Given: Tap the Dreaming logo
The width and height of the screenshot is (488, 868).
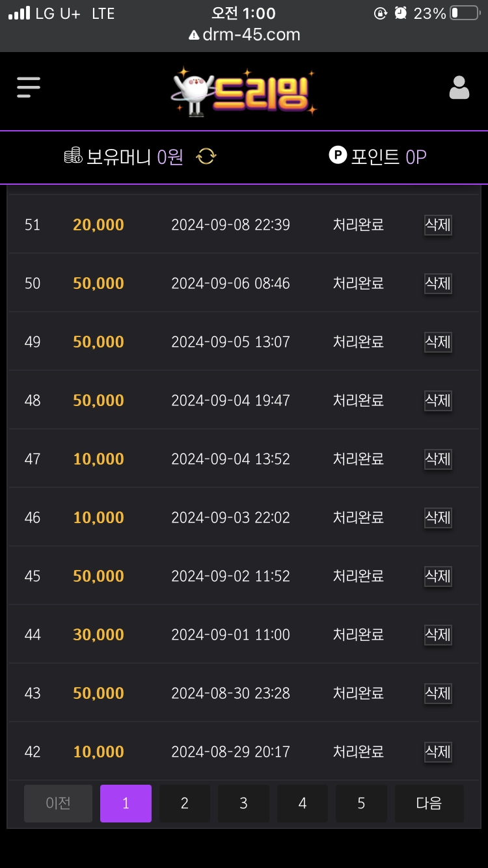Looking at the screenshot, I should click(244, 92).
